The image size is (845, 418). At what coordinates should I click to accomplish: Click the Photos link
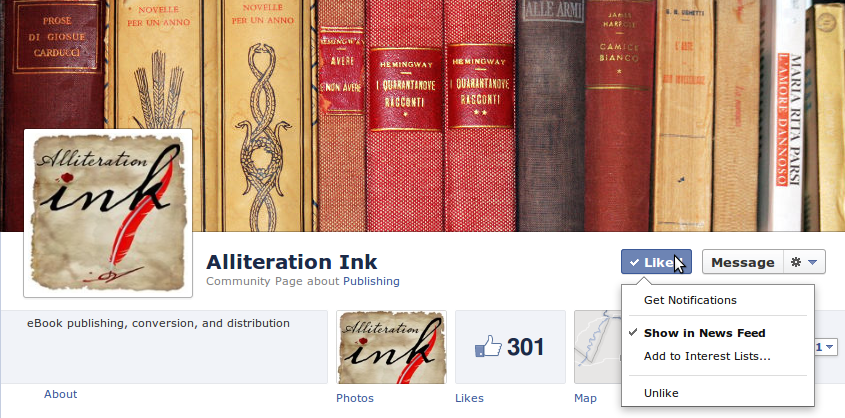point(355,399)
